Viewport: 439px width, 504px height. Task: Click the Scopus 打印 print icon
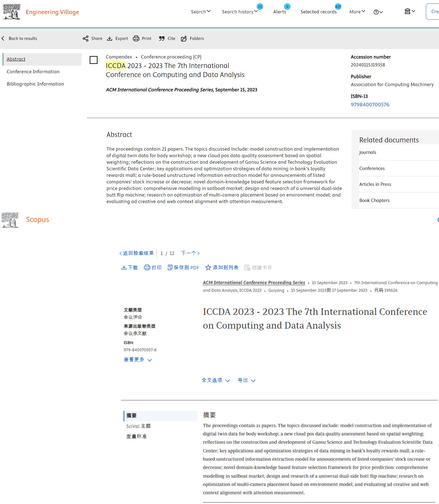point(147,268)
